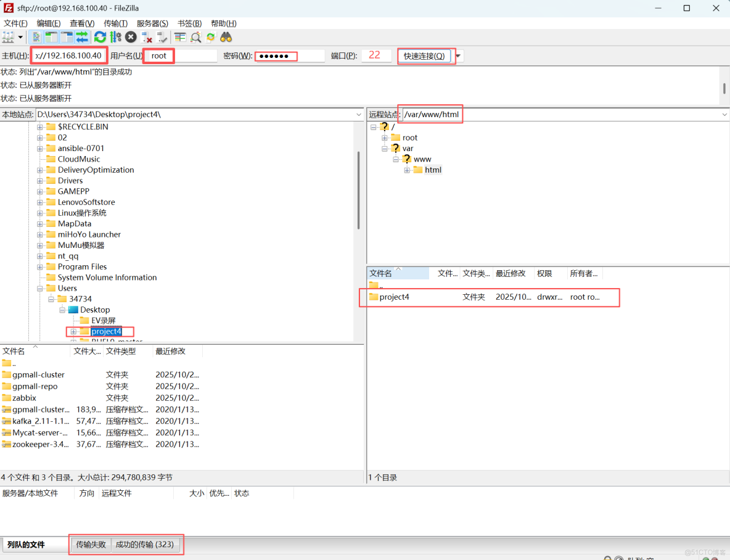This screenshot has height=560, width=730.
Task: Click the binoculars file search icon
Action: tap(226, 37)
